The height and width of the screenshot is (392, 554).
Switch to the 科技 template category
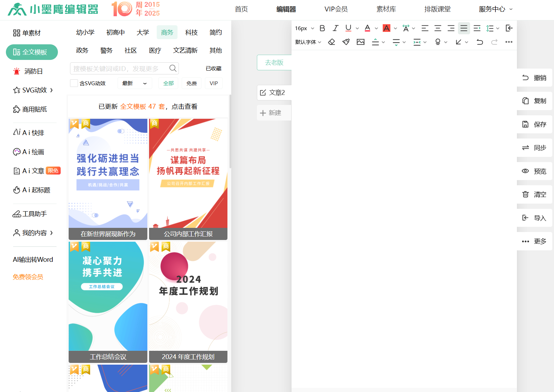[191, 32]
